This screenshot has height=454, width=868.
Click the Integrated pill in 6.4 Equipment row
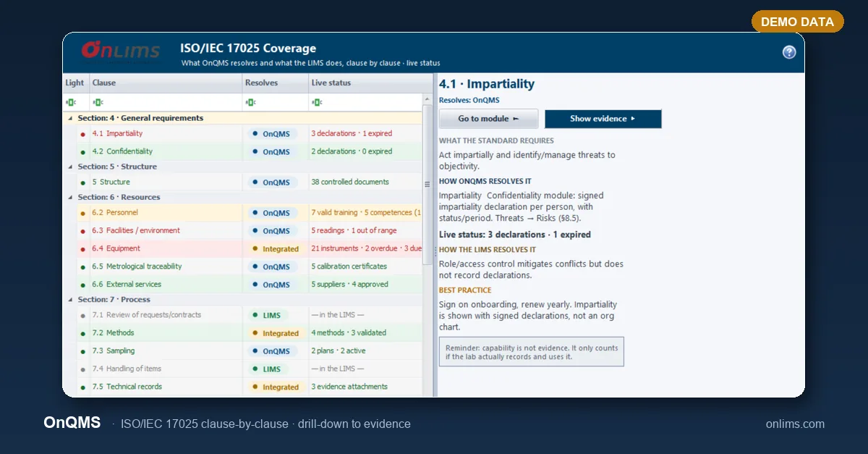coord(275,249)
